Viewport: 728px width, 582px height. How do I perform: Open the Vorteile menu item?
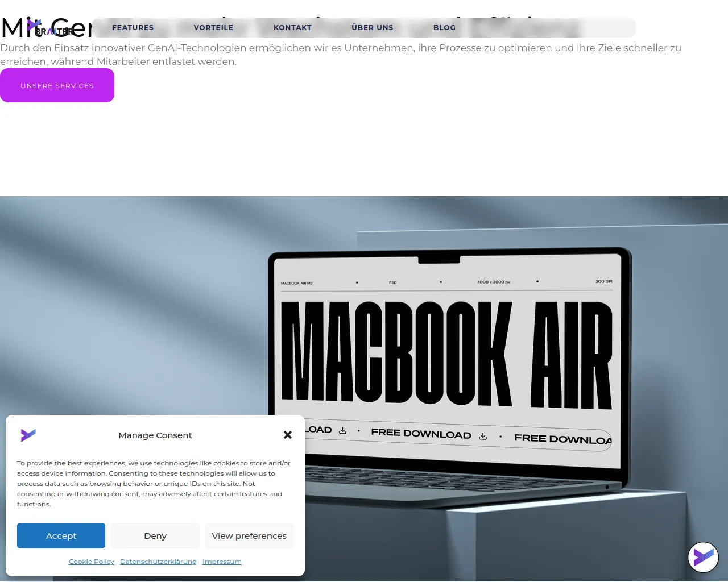click(x=213, y=27)
